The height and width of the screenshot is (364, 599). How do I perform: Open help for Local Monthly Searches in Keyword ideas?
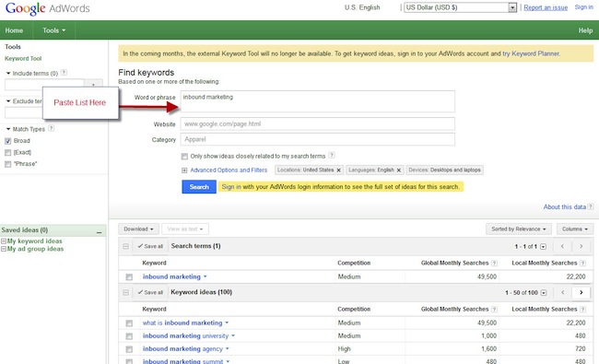[582, 309]
